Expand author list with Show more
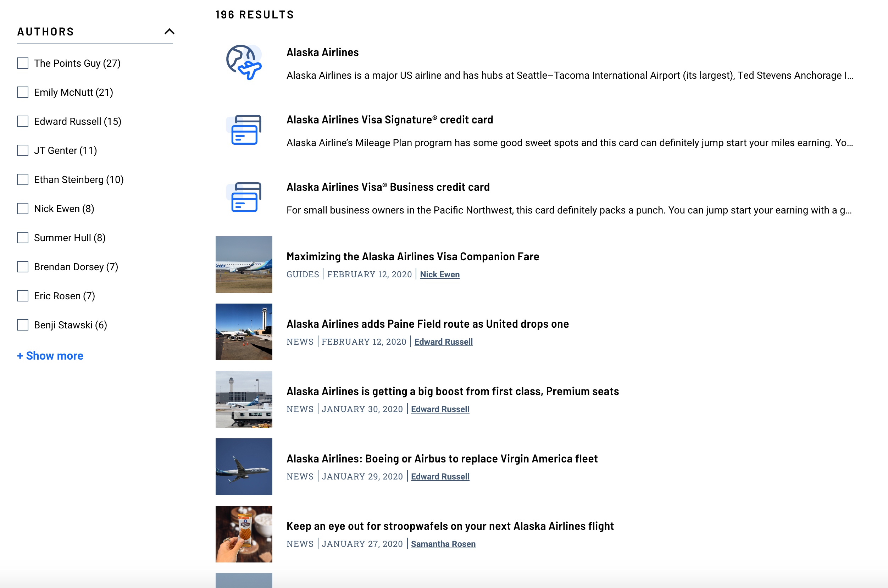 pos(50,355)
